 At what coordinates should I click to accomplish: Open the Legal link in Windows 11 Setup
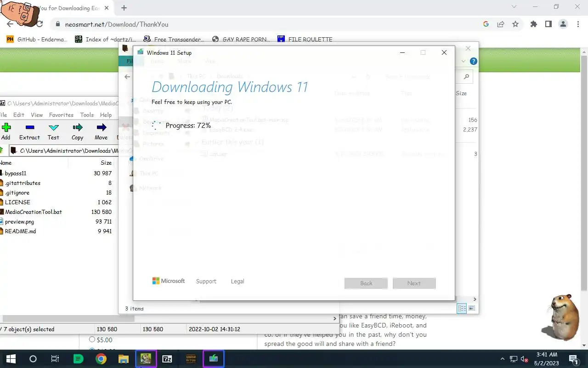click(x=237, y=282)
